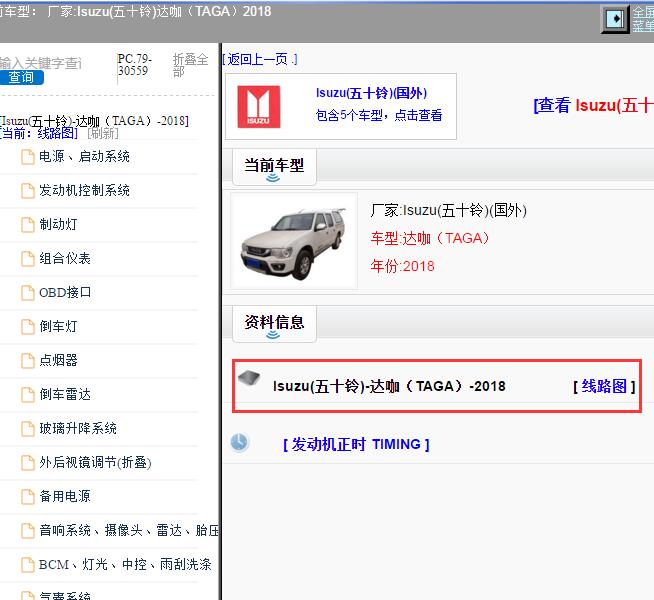The width and height of the screenshot is (654, 600).
Task: Click document icon next to 点烟器
Action: (x=28, y=361)
